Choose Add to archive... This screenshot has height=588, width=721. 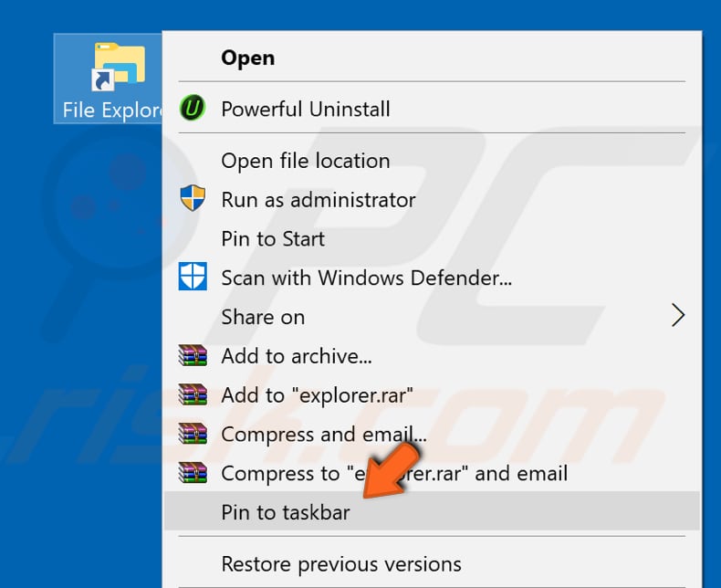coord(432,356)
